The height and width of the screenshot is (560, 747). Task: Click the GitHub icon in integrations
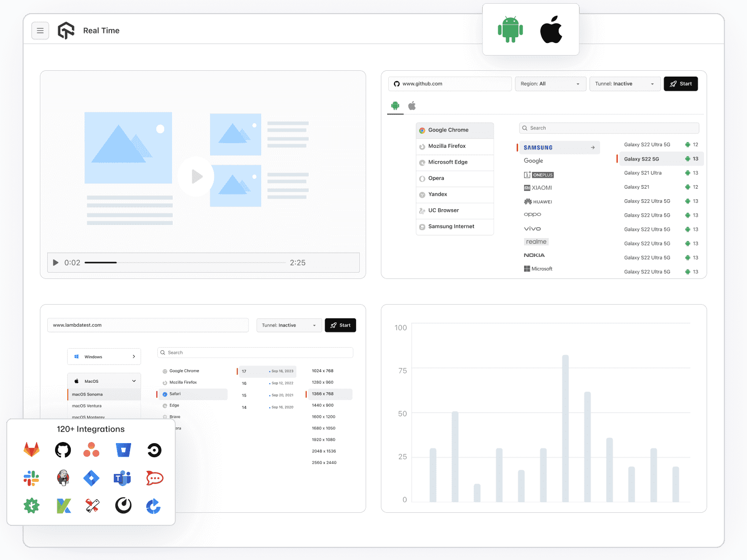tap(63, 450)
